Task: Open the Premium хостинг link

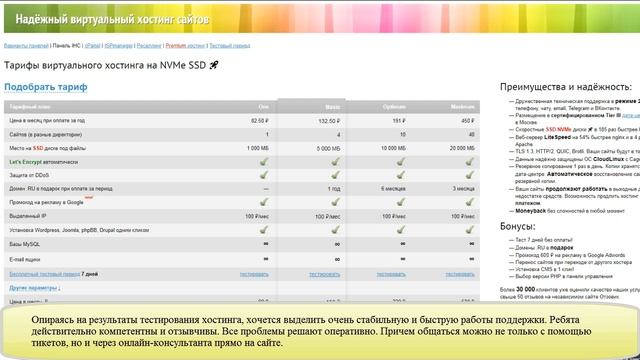Action: click(x=185, y=46)
